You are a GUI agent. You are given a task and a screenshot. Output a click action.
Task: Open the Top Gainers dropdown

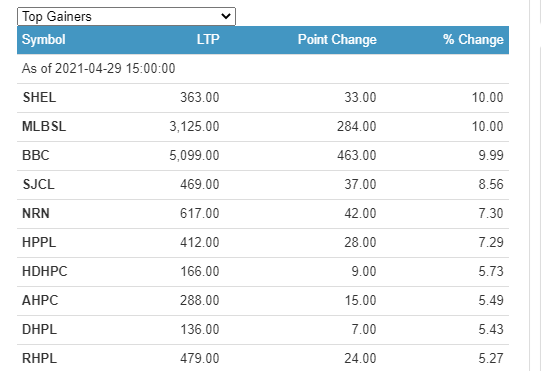click(x=126, y=17)
